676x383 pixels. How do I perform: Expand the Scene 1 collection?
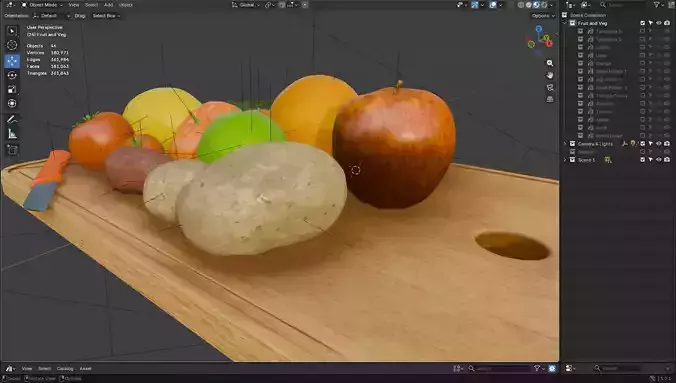[565, 160]
